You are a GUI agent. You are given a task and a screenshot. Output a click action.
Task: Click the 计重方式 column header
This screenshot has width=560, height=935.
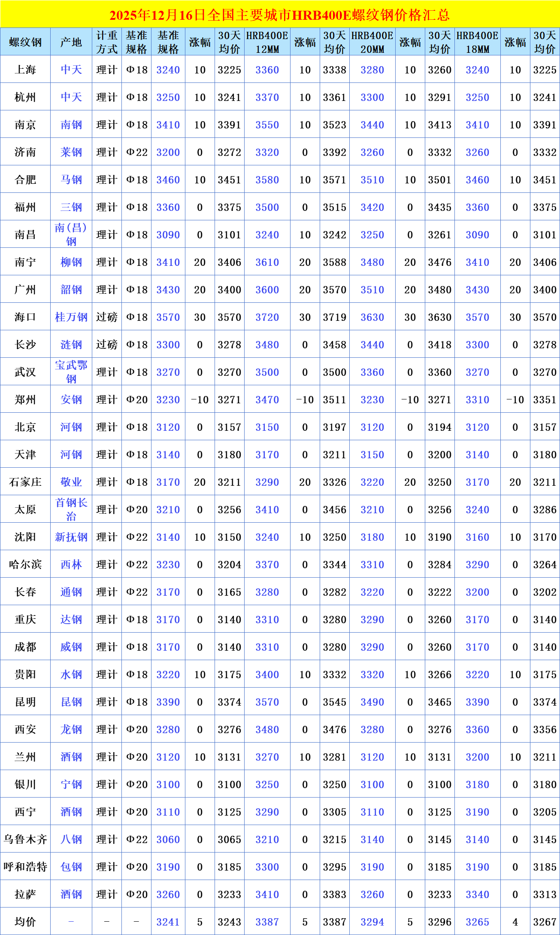[107, 42]
